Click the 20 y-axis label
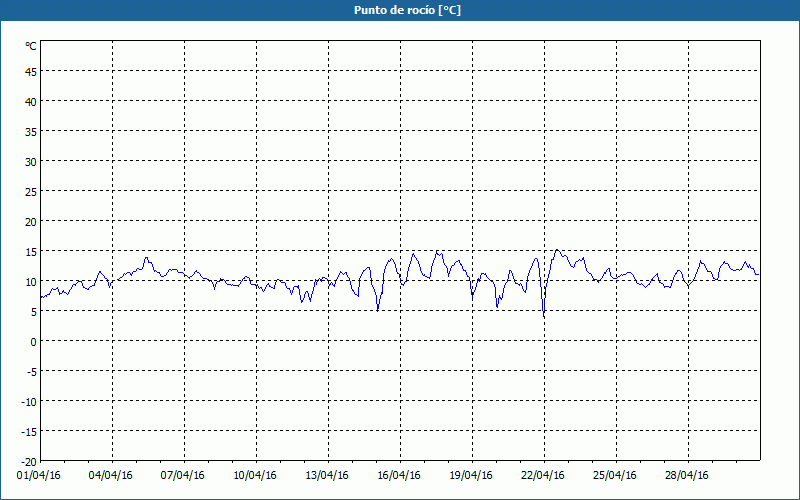 click(x=31, y=222)
